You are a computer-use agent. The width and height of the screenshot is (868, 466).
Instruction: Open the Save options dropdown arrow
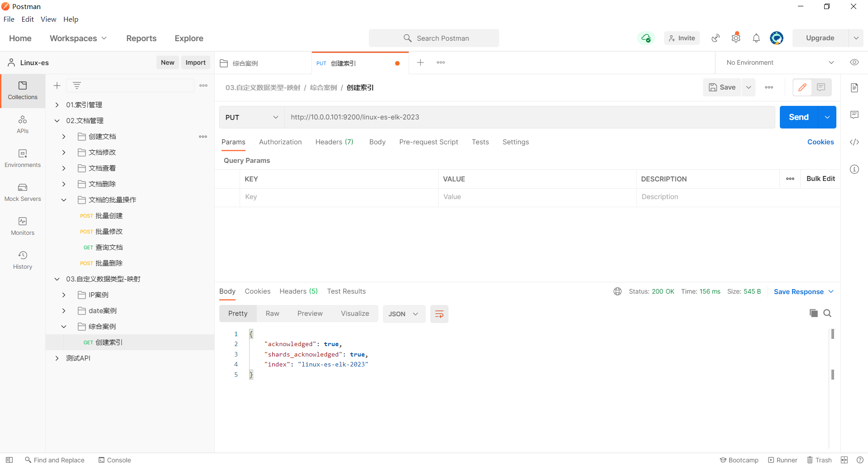tap(749, 87)
